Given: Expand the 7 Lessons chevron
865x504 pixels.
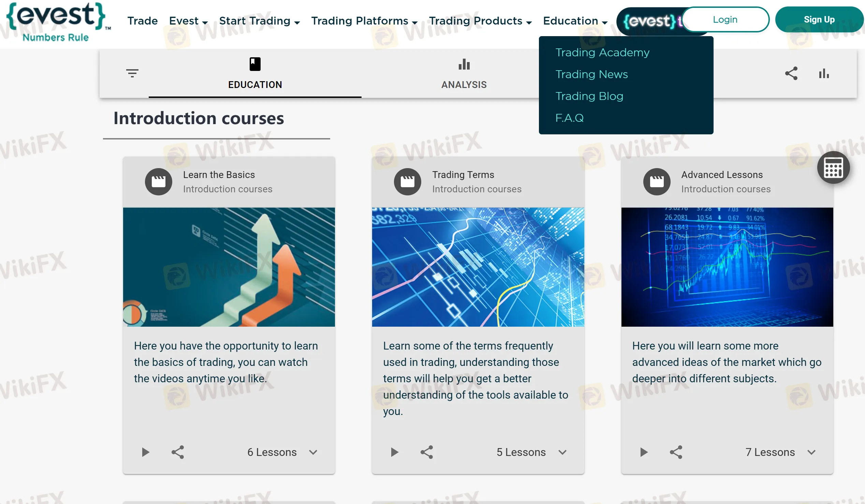Looking at the screenshot, I should (811, 452).
